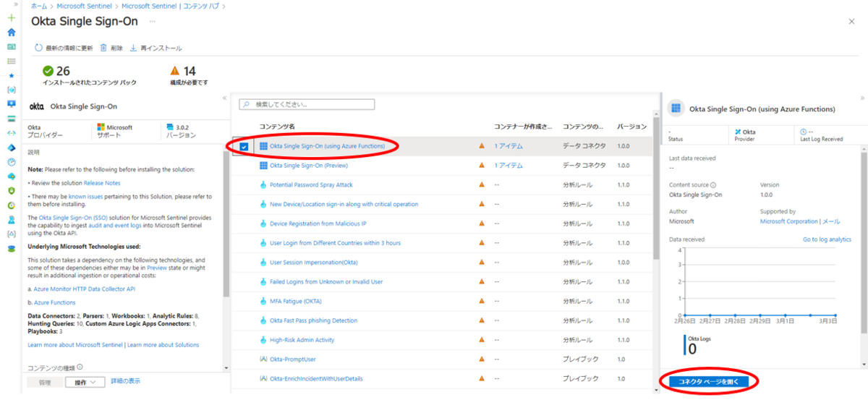Click the magnifier icon in the search box
The width and height of the screenshot is (868, 413).
pyautogui.click(x=246, y=104)
